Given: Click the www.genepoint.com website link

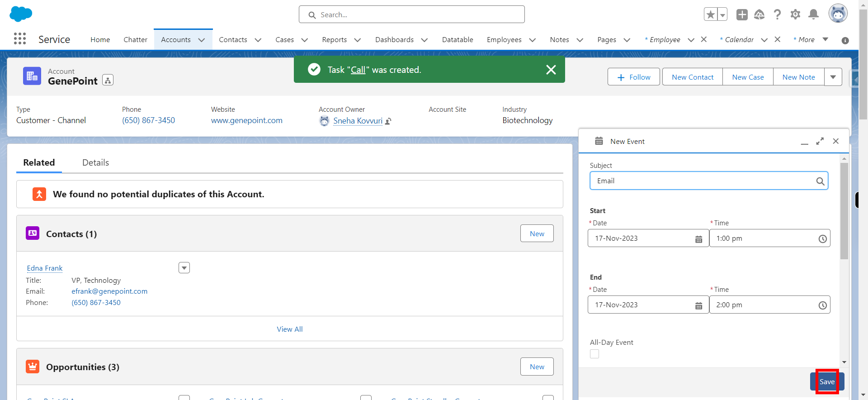Looking at the screenshot, I should 247,120.
